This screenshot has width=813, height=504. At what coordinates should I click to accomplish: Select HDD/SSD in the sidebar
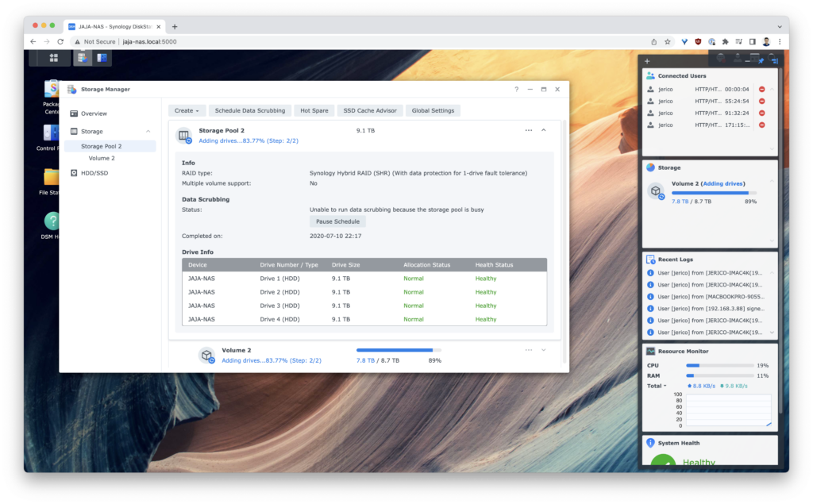pyautogui.click(x=96, y=172)
